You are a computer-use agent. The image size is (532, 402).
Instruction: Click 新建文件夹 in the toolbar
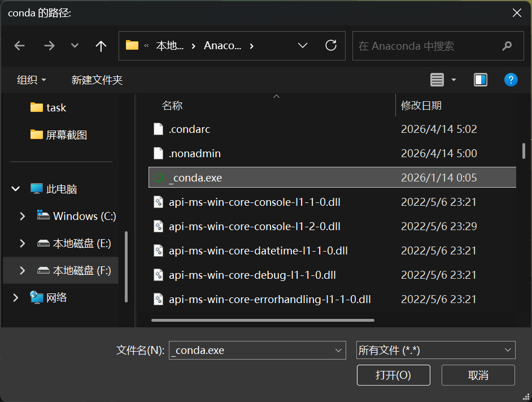tap(97, 80)
